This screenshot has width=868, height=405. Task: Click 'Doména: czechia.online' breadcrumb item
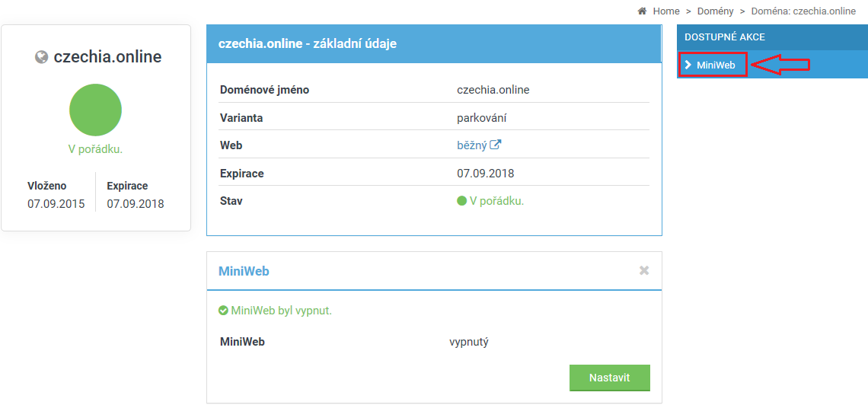click(803, 11)
